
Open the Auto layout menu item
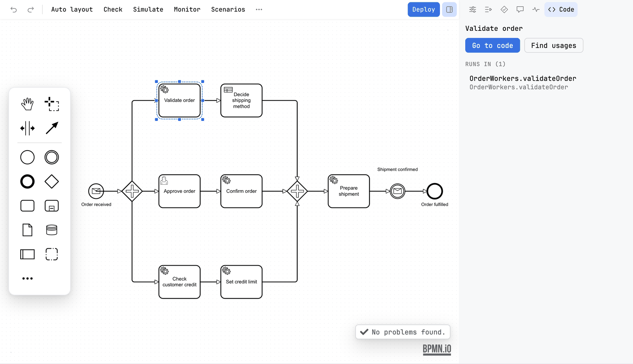coord(72,9)
